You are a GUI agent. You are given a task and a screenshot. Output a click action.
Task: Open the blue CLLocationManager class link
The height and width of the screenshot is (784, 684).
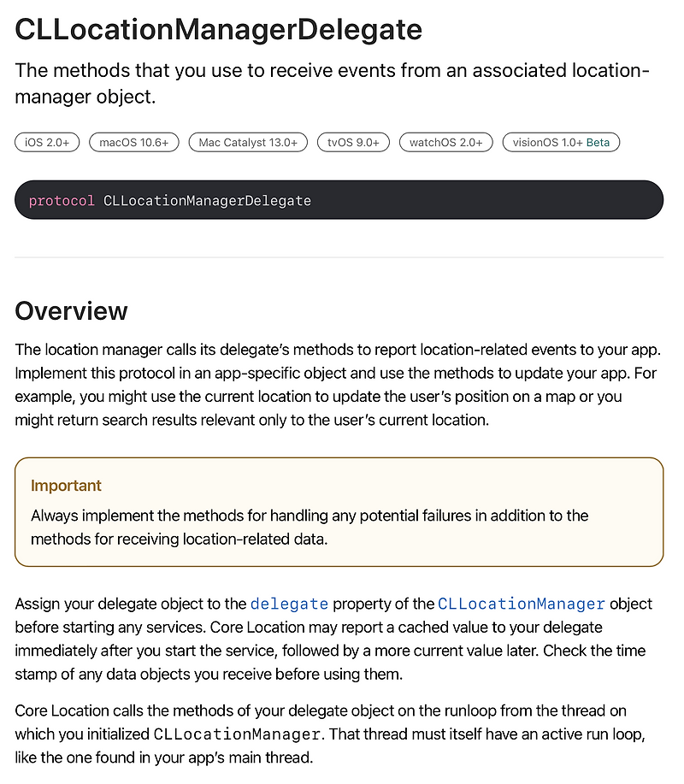pyautogui.click(x=522, y=604)
